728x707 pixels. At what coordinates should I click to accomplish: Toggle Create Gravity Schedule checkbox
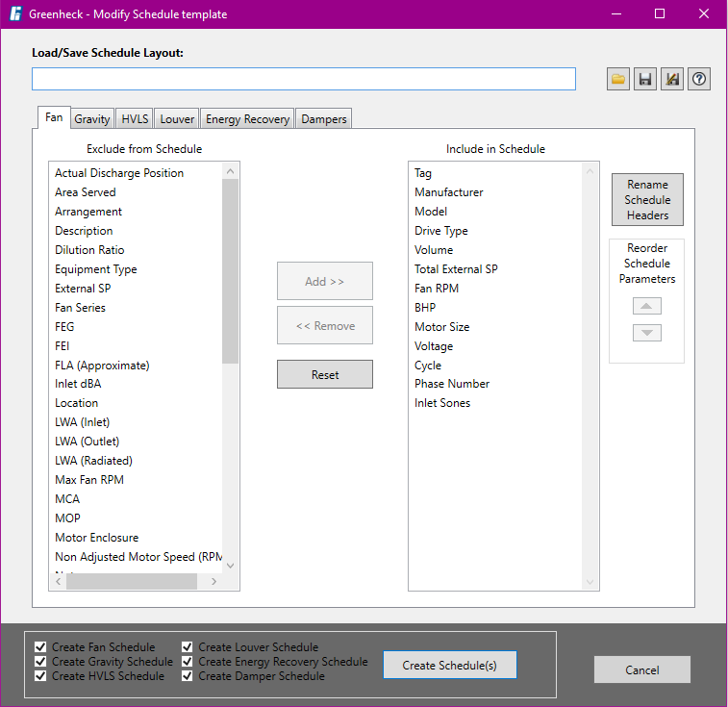40,661
